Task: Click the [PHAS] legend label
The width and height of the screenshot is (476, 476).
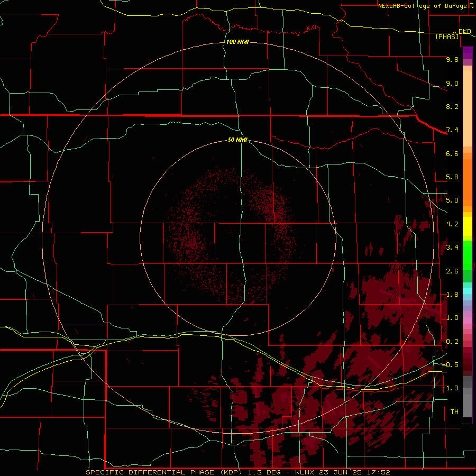Action: (447, 36)
